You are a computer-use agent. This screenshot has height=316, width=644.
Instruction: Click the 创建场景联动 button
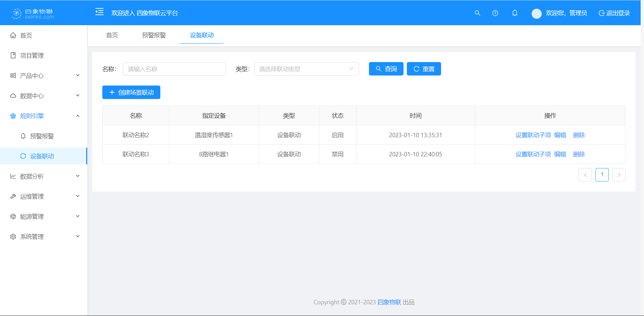click(x=131, y=92)
